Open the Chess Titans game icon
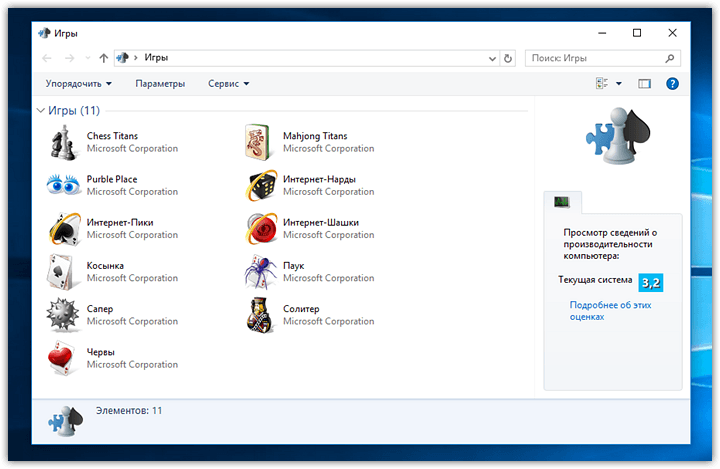This screenshot has height=469, width=720. tap(63, 143)
